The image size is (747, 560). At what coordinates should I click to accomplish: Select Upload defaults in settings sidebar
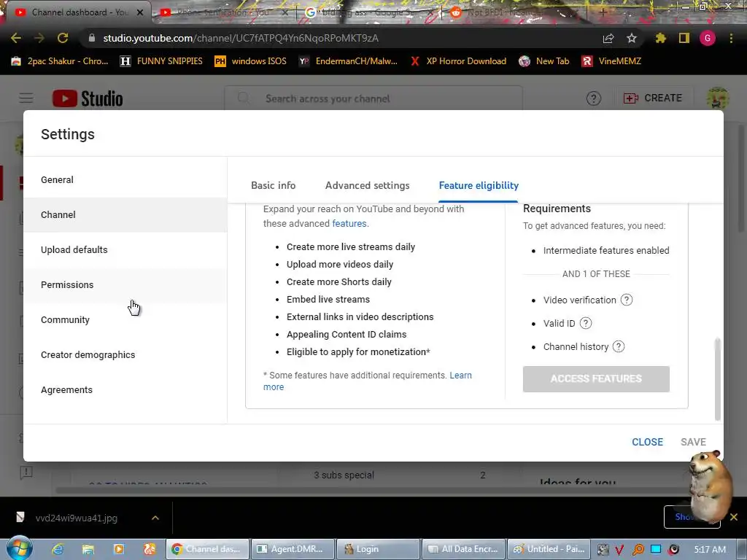[x=125, y=249]
